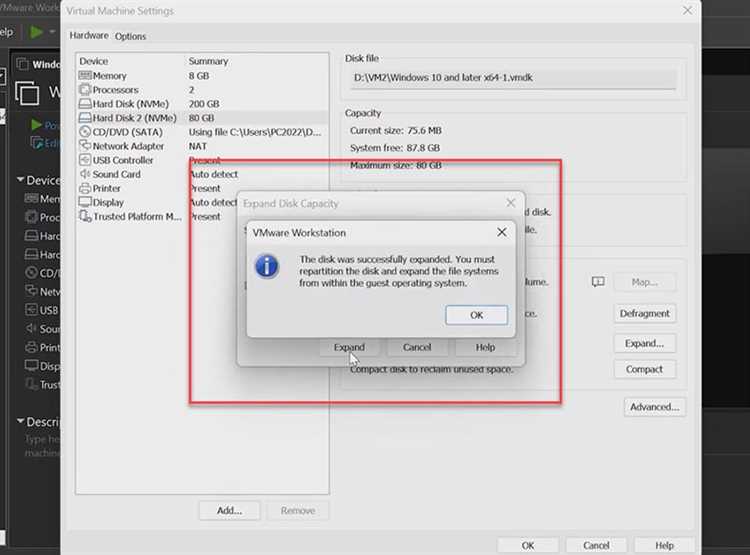
Task: Click the sidebar Edit virtual machine settings icon
Action: click(x=36, y=143)
